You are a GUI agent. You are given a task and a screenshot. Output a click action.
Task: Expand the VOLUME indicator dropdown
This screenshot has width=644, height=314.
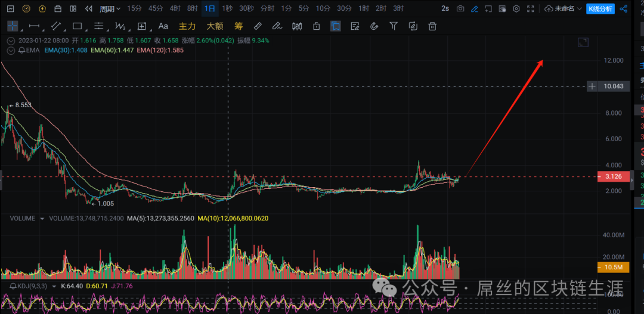click(x=42, y=219)
